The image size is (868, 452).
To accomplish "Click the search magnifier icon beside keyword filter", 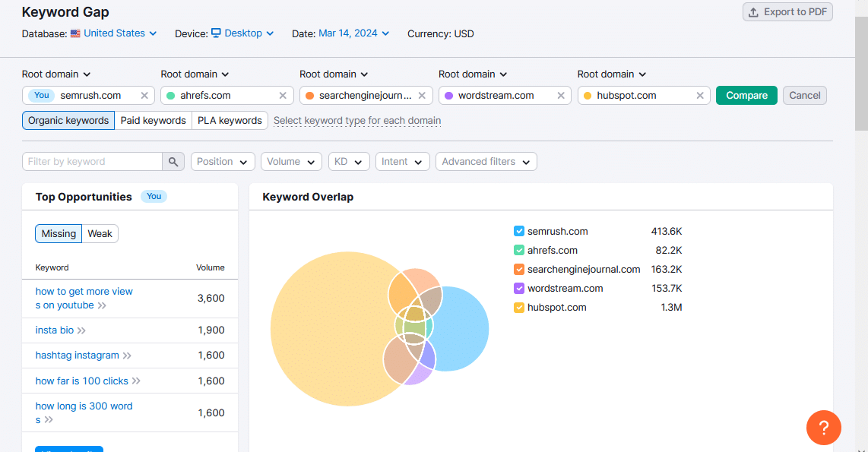I will 173,162.
